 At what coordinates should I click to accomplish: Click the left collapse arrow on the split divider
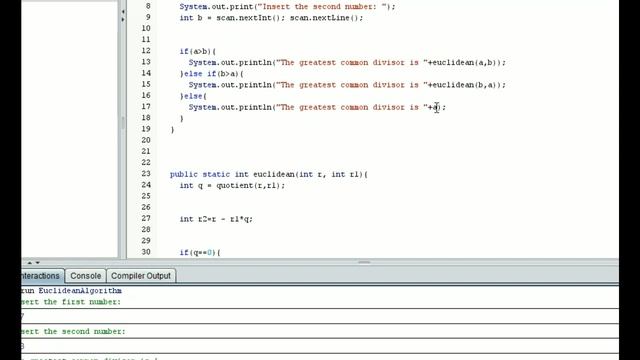tap(123, 11)
